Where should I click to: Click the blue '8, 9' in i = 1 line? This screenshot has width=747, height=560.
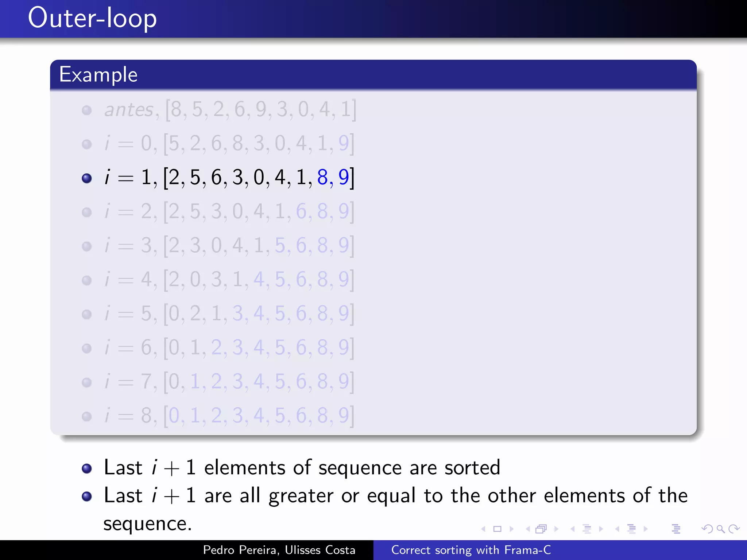click(x=333, y=178)
